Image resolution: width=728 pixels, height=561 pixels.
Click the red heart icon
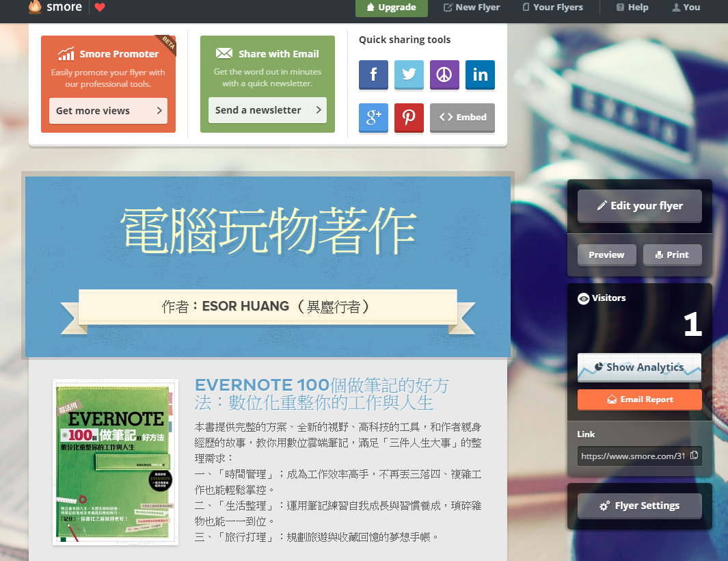pyautogui.click(x=100, y=7)
